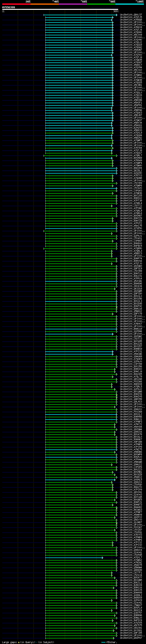Select the UniRef100_Q2PAJ1 label

(x=131, y=236)
